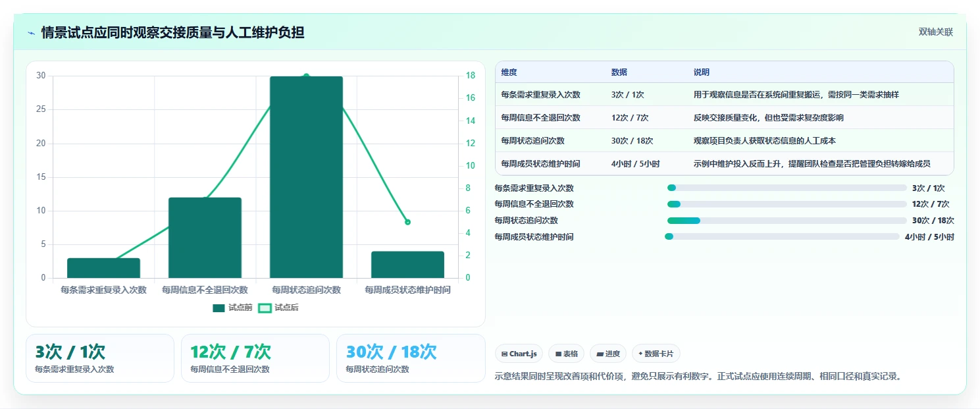Image resolution: width=980 pixels, height=409 pixels.
Task: Open the 3次 / 1次 data card
Action: click(100, 358)
